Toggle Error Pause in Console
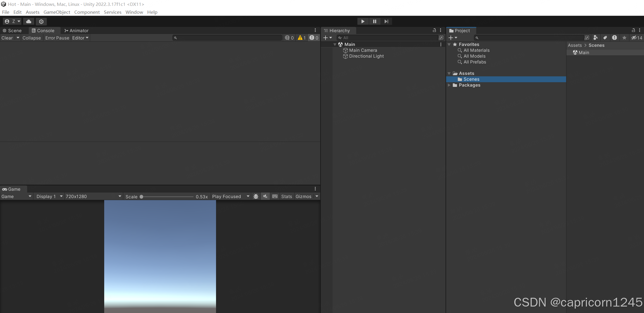Screen dimensions: 644x313 click(x=57, y=38)
